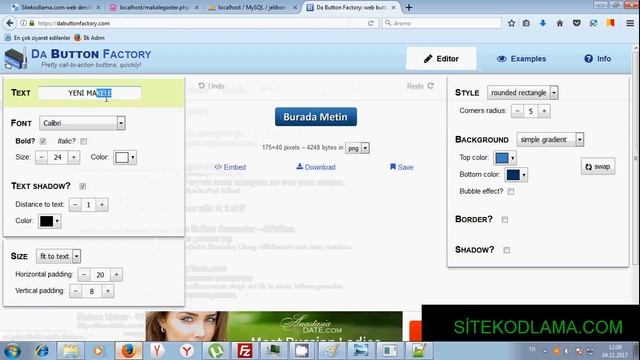The width and height of the screenshot is (640, 360).
Task: Bookmark this page with star icon
Action: pos(511,23)
